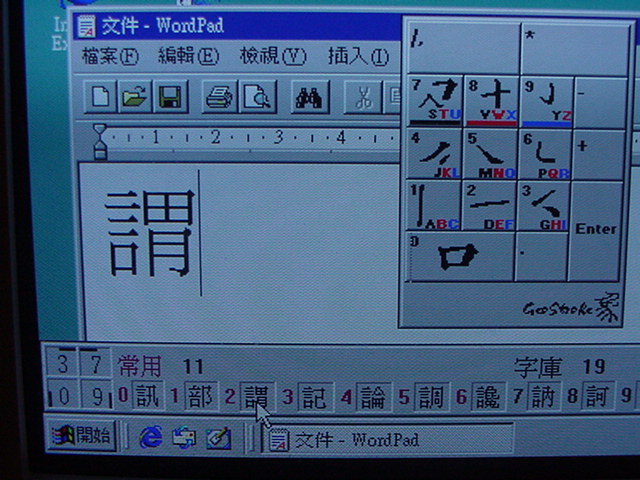Open Print Preview from the toolbar
This screenshot has height=480, width=640.
[257, 97]
